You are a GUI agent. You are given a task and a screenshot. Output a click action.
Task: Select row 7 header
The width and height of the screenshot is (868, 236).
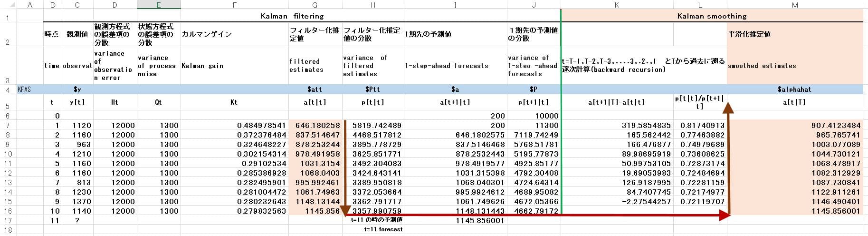pyautogui.click(x=8, y=126)
